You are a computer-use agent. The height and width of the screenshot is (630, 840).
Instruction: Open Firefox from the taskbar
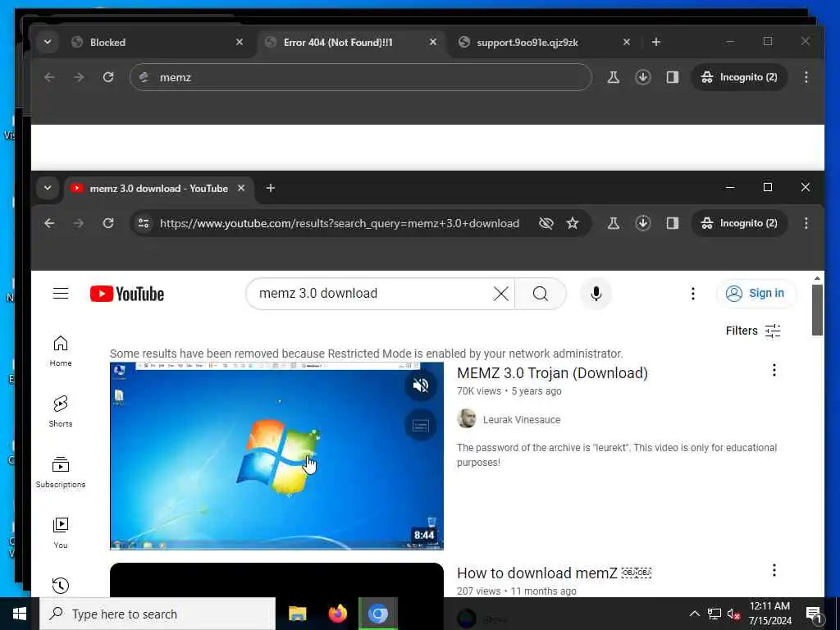(337, 614)
